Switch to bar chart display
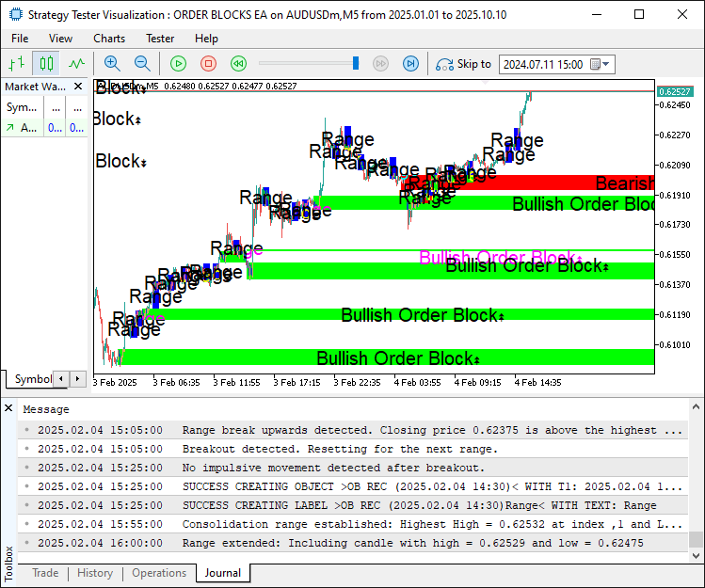705x588 pixels. (x=16, y=64)
